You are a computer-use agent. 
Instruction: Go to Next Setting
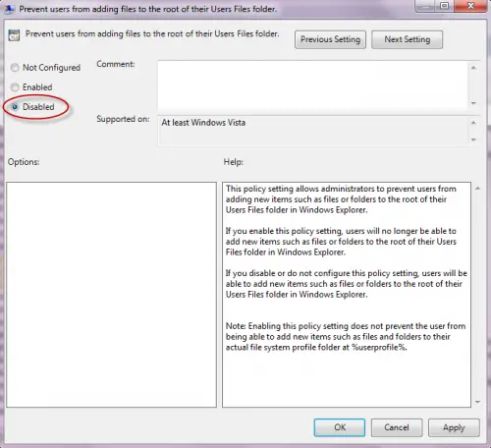[x=407, y=39]
